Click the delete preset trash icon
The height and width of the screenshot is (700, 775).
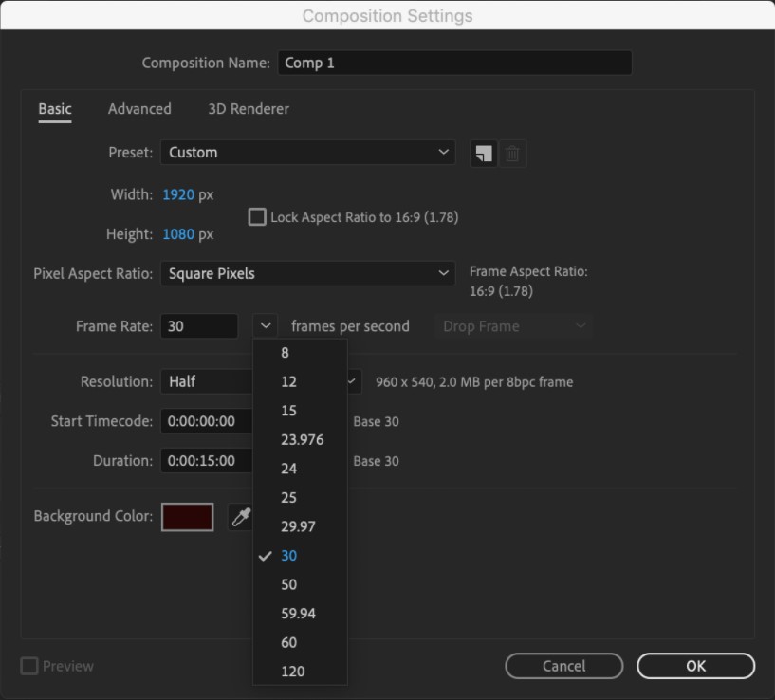512,154
